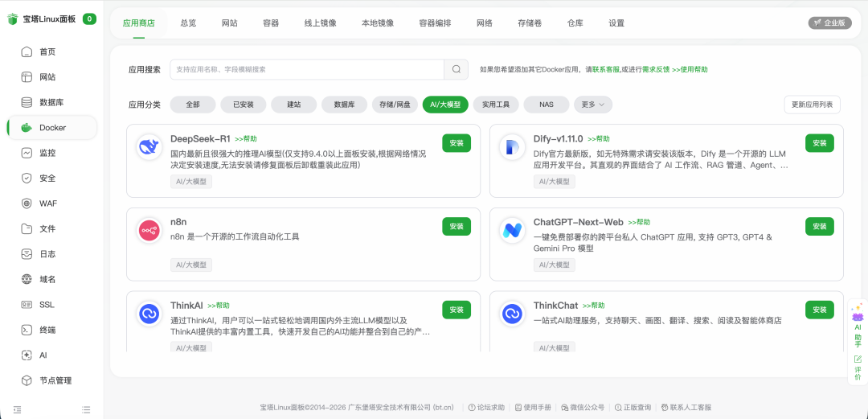868x419 pixels.
Task: Open the 容器编排 tab
Action: pyautogui.click(x=435, y=23)
